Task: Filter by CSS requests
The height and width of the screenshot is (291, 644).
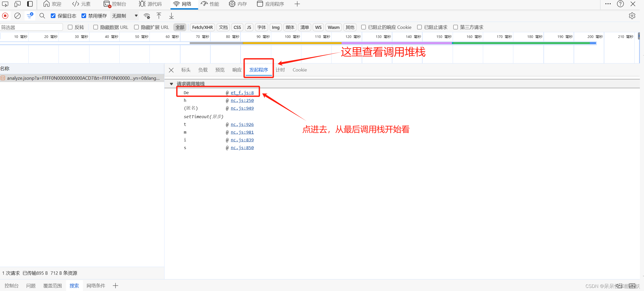Action: tap(237, 27)
